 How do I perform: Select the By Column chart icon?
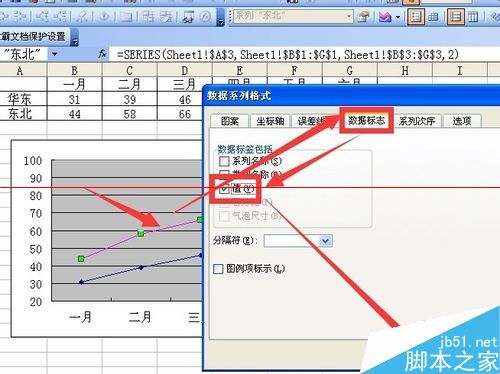click(473, 16)
